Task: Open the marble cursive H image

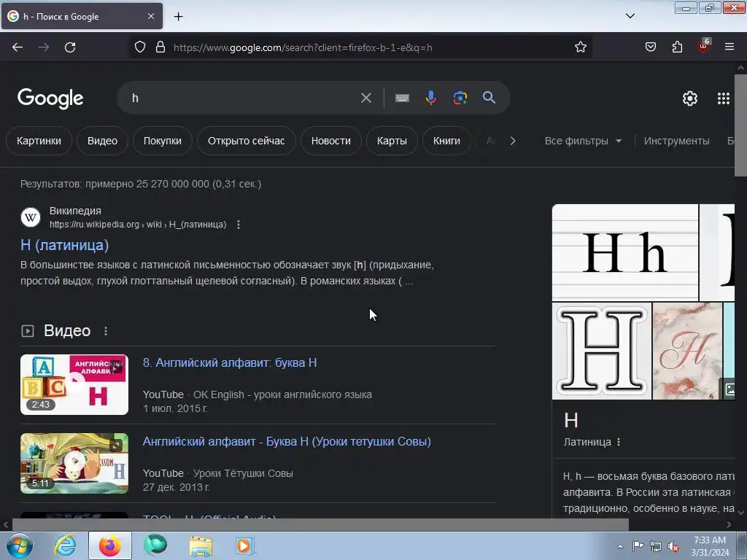Action: [687, 351]
